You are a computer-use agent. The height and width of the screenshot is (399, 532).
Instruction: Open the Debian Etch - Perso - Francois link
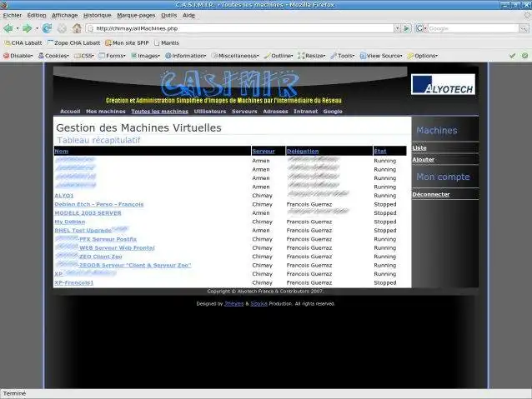pos(99,204)
